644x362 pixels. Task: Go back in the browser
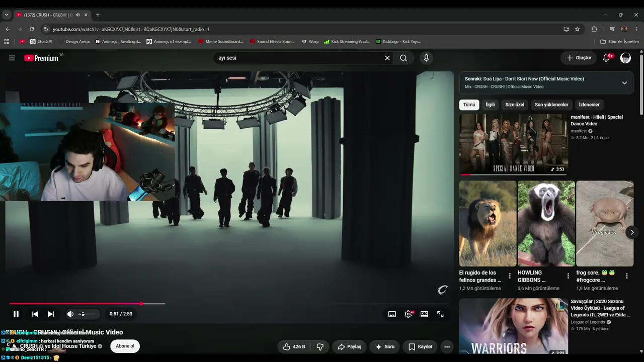click(8, 29)
